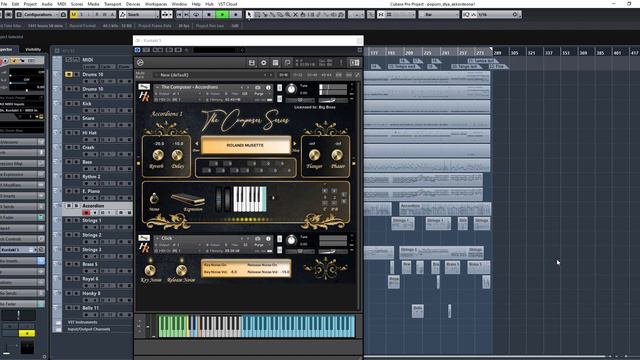Select the Royal 6 track
The width and height of the screenshot is (640, 360).
(x=91, y=278)
